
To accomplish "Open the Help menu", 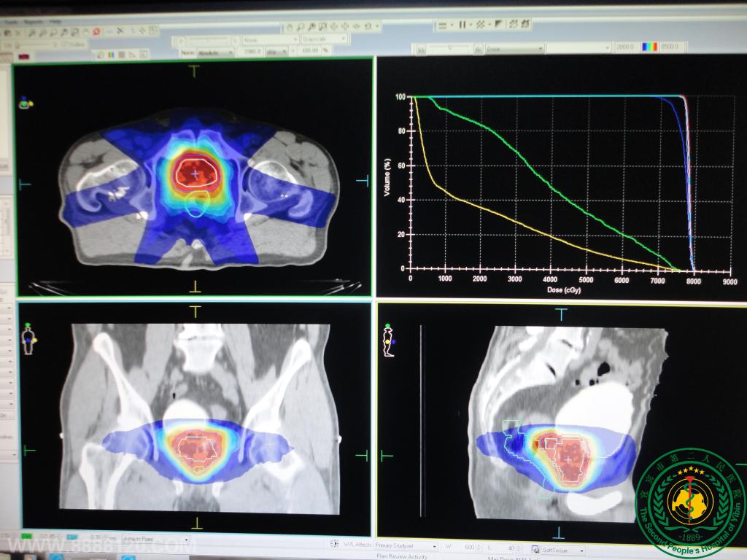I will tap(55, 21).
